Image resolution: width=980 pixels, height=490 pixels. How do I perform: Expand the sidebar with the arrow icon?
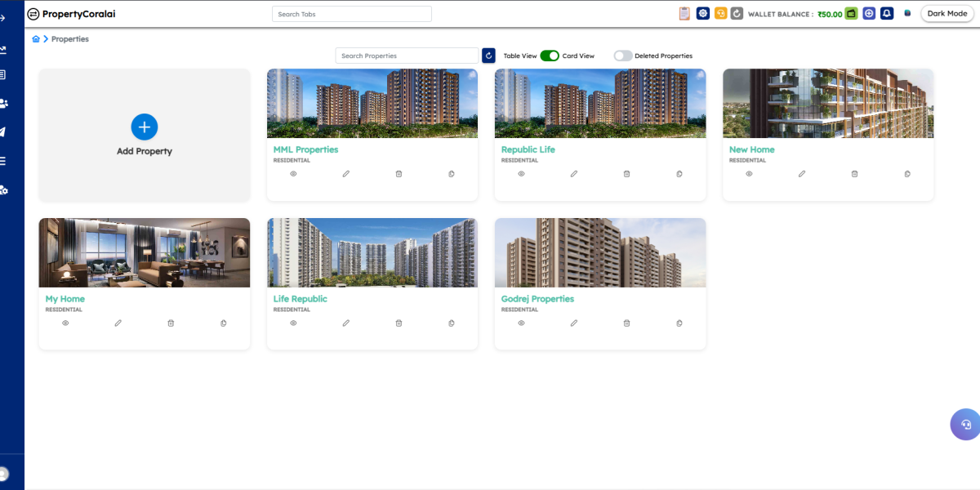point(3,18)
